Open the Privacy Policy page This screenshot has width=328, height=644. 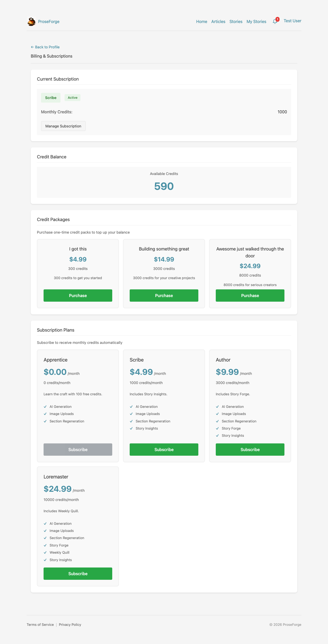70,625
